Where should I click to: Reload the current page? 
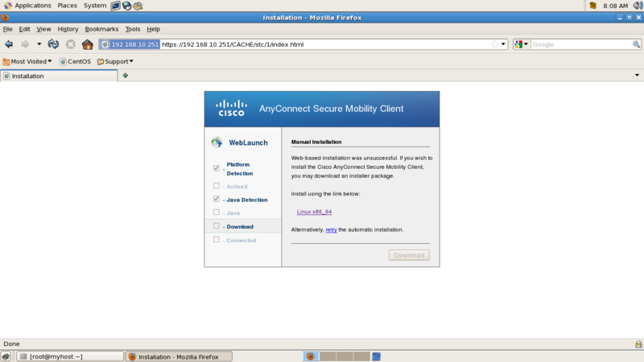pos(53,44)
